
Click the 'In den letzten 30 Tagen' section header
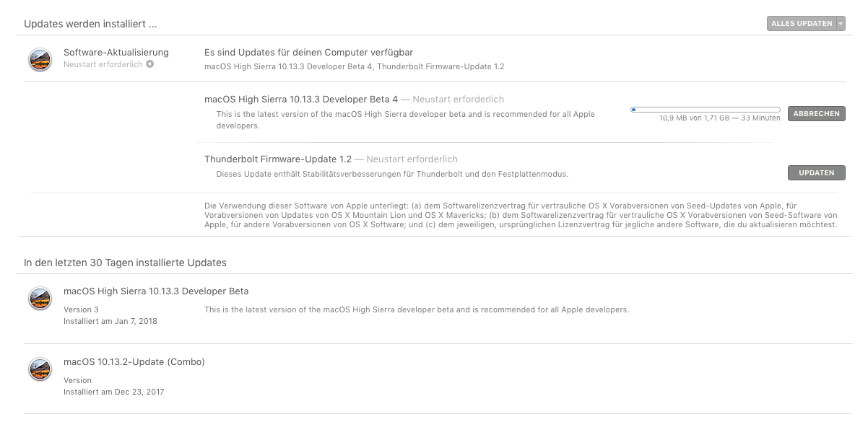[x=125, y=263]
